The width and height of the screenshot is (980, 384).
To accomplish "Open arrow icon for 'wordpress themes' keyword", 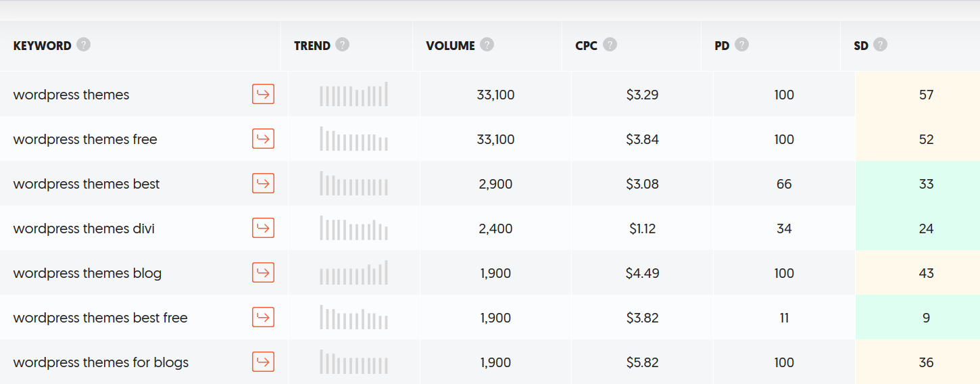I will coord(263,94).
